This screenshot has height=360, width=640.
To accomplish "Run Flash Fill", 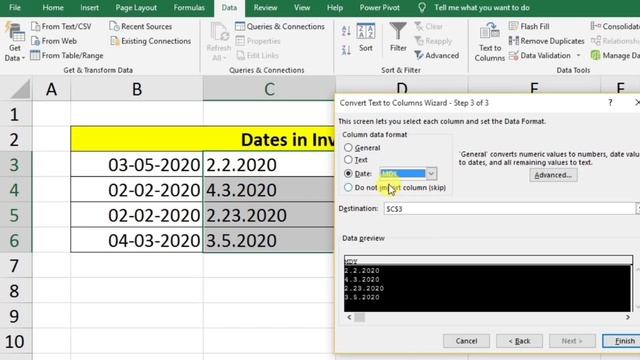I will tap(529, 27).
